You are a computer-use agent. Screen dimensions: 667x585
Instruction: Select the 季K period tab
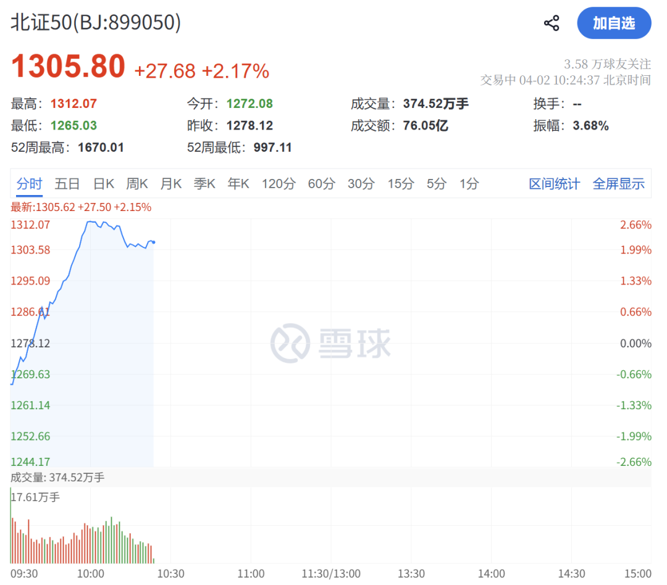coord(205,184)
